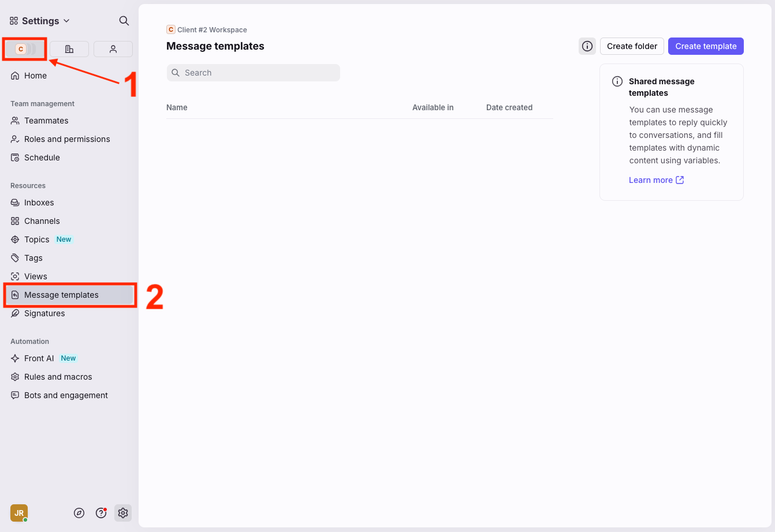Open the Front AI settings page
This screenshot has height=532, width=775.
39,358
